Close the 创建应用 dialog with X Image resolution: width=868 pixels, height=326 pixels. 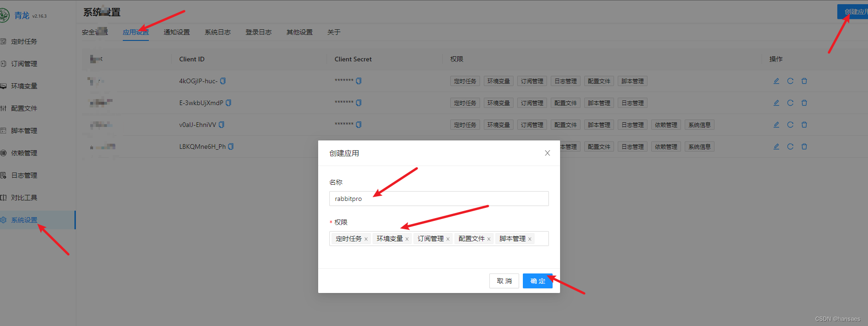tap(548, 153)
